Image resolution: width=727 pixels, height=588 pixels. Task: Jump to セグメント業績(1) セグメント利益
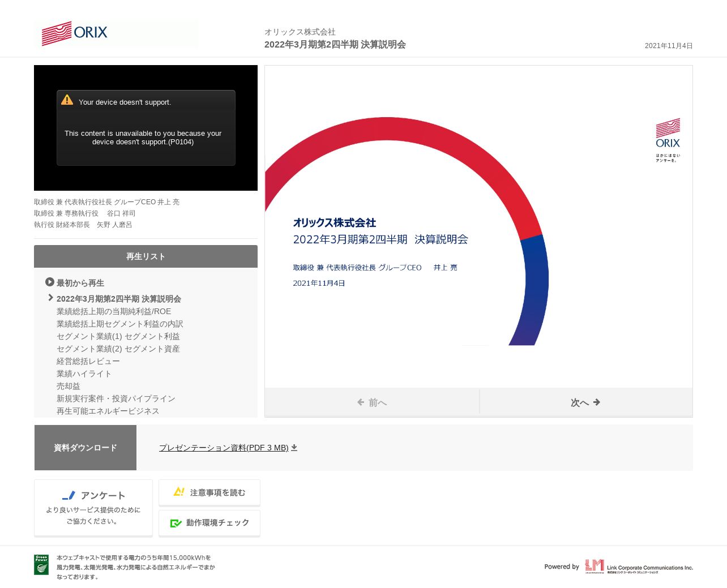tap(118, 336)
